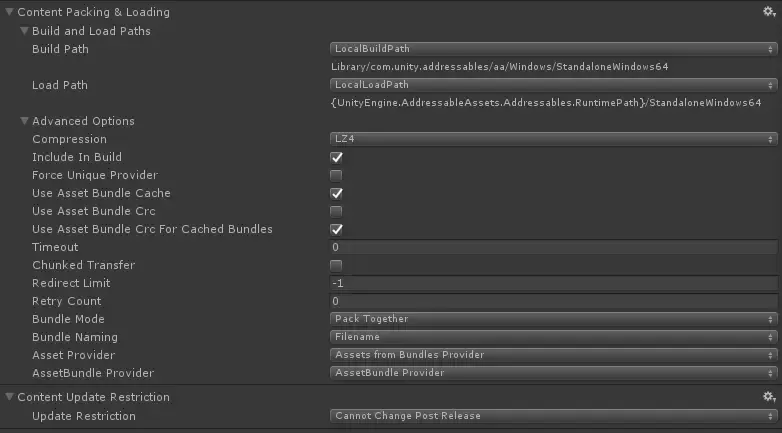782x433 pixels.
Task: Open Content Update Restriction gear menu
Action: coord(769,397)
